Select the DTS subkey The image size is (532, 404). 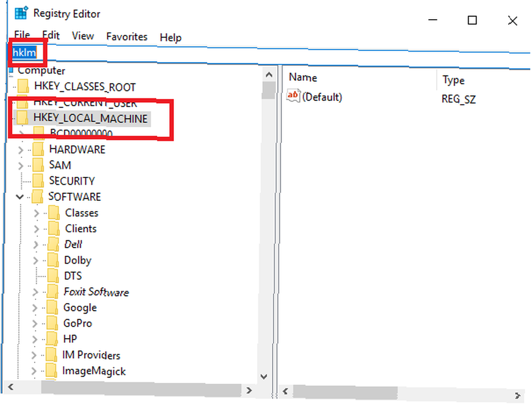[73, 276]
